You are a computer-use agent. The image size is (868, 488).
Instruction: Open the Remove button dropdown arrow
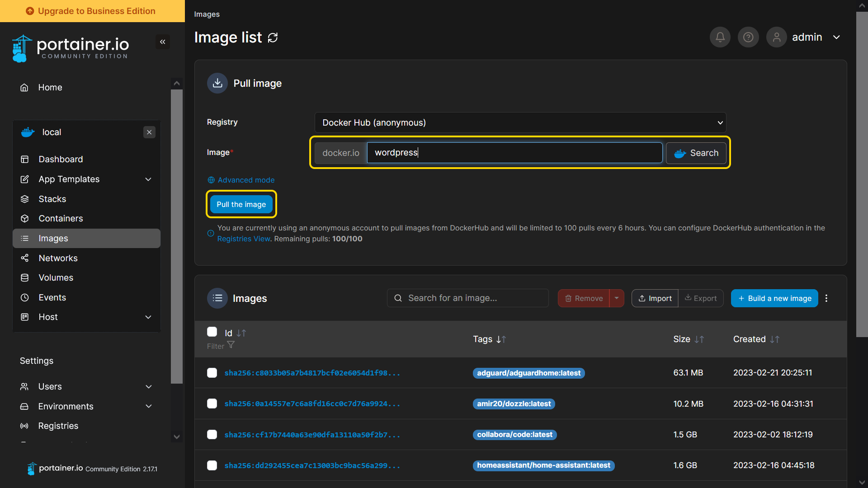point(617,298)
